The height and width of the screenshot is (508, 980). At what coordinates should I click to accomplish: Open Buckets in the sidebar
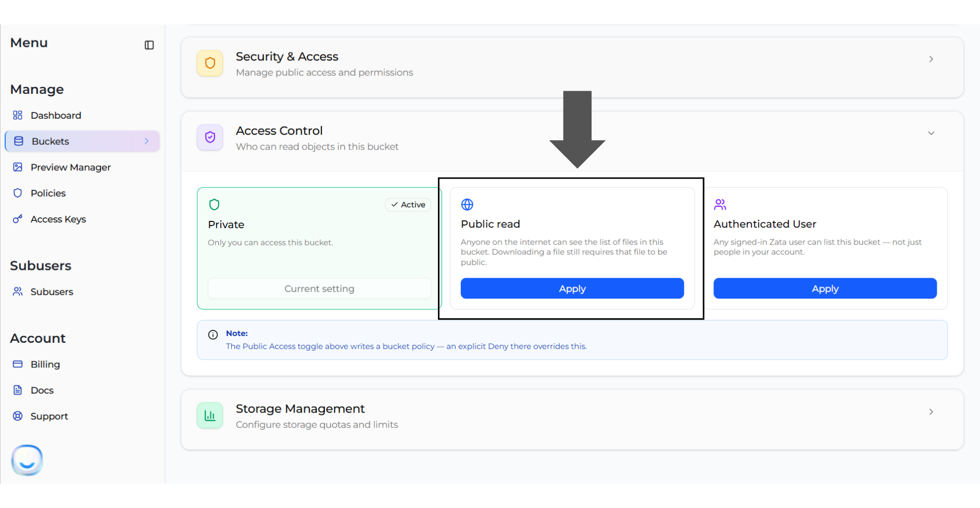(82, 141)
